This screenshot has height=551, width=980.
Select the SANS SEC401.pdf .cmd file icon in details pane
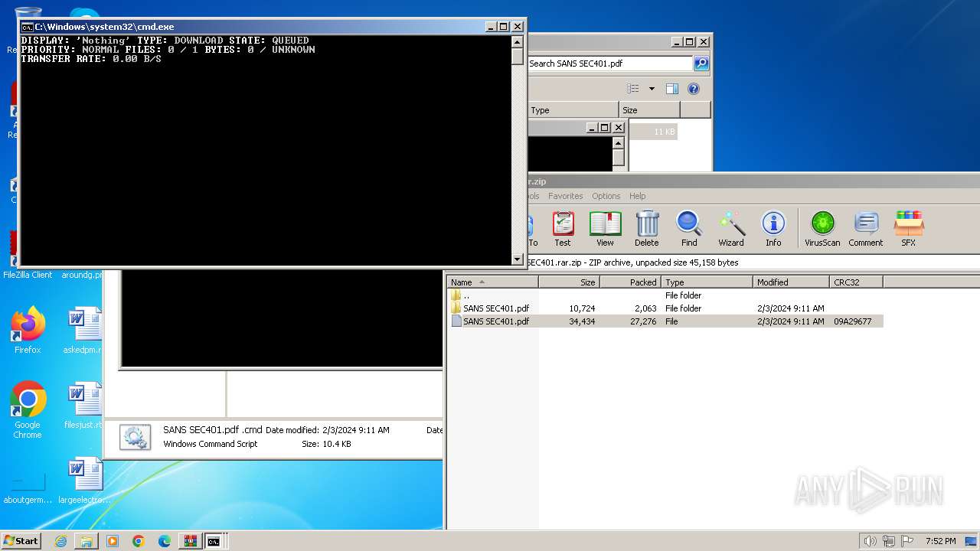tap(135, 437)
